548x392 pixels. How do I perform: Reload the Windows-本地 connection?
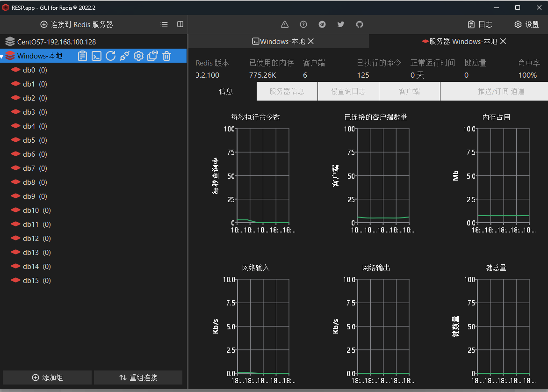point(110,56)
